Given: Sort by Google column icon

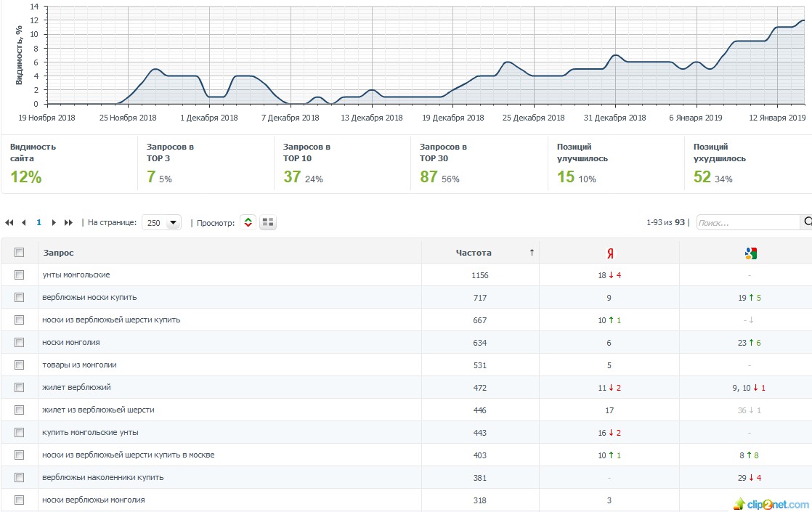Looking at the screenshot, I should (750, 253).
